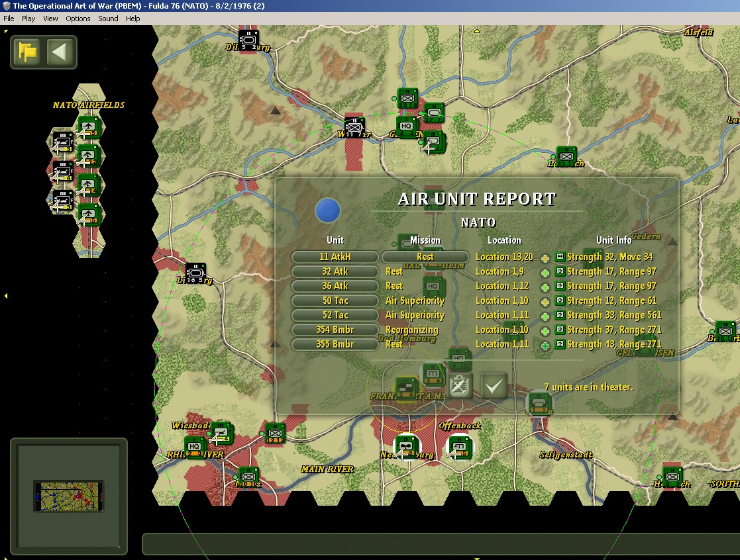The width and height of the screenshot is (740, 560).
Task: Select green infantry counter near Mainz labeled 10 10
Action: (x=248, y=477)
